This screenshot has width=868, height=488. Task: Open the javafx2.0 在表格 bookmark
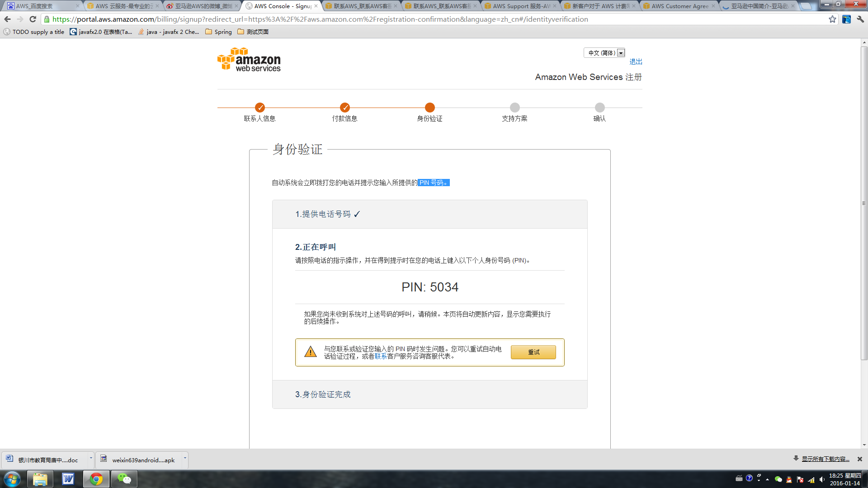(101, 32)
